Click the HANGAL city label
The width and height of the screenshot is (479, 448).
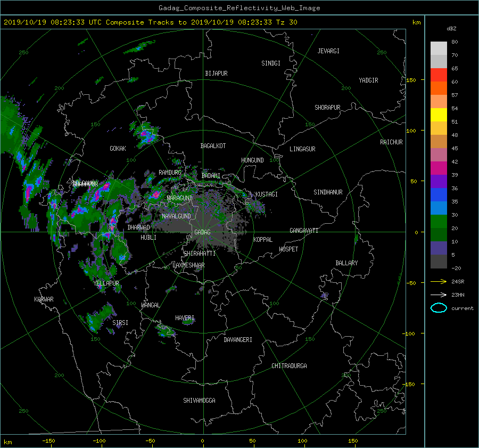tap(150, 305)
